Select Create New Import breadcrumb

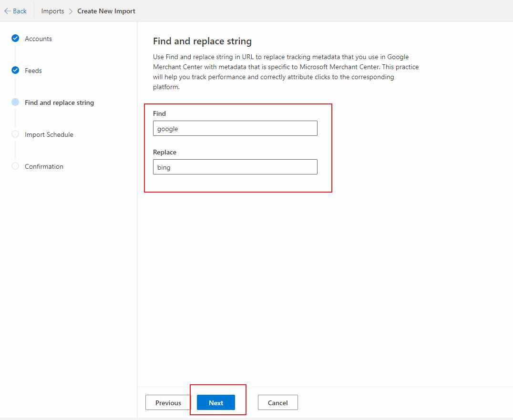106,11
